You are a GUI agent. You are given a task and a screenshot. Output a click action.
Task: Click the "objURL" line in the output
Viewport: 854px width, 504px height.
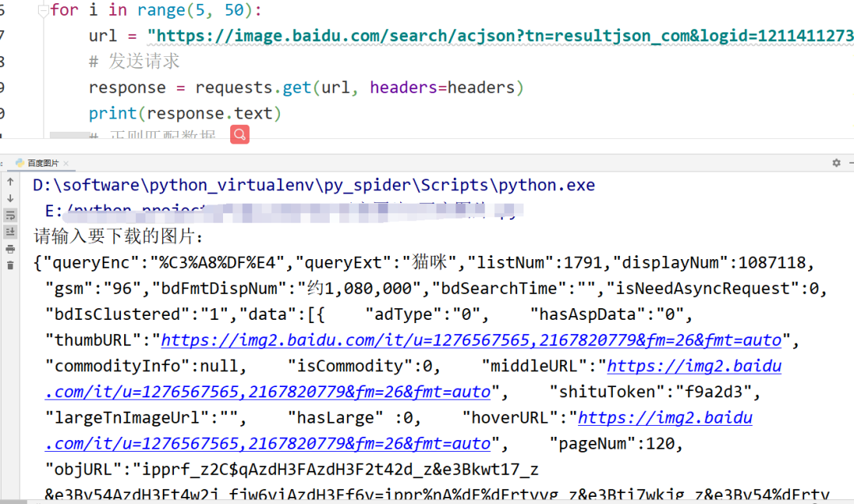pos(292,469)
